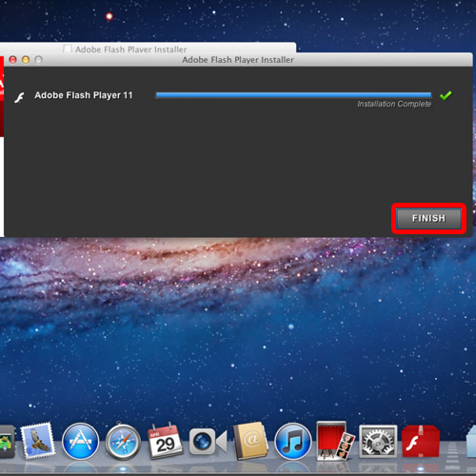The width and height of the screenshot is (476, 476).
Task: Open Photo Booth in the Dock
Action: [x=335, y=441]
